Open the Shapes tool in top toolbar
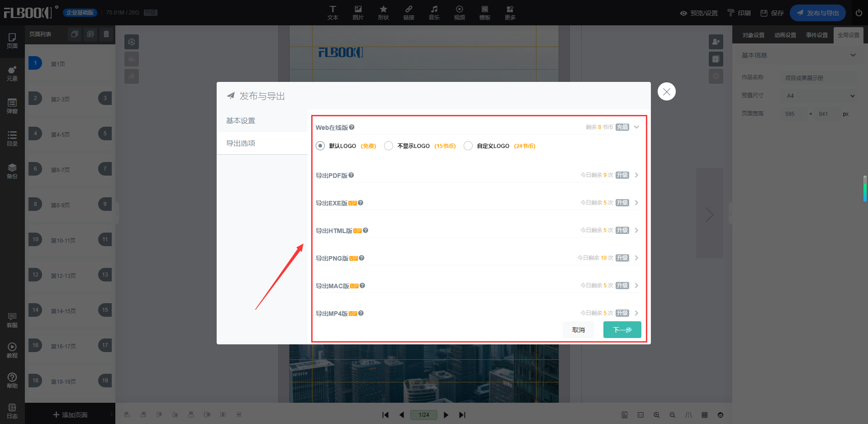This screenshot has height=424, width=868. pyautogui.click(x=383, y=13)
